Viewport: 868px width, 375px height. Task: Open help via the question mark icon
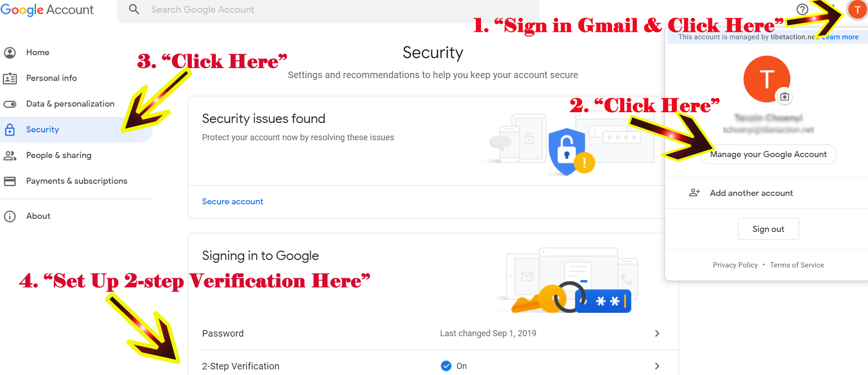[802, 9]
